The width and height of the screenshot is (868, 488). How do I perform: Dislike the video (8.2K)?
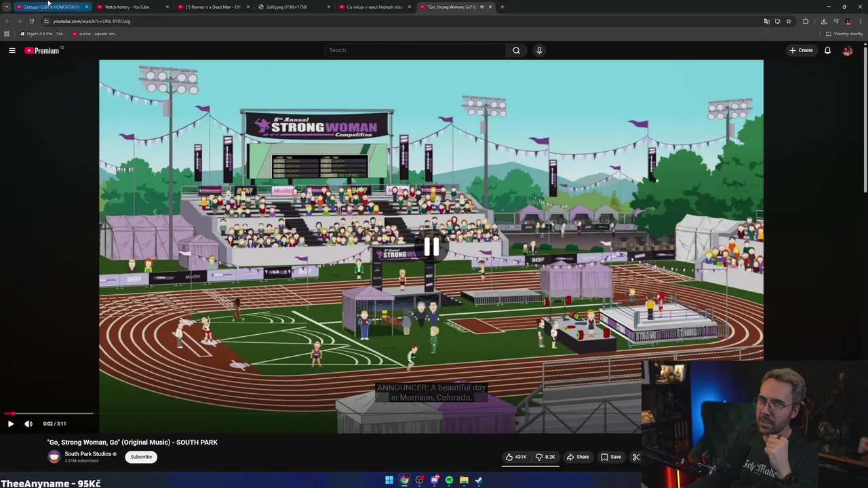click(545, 457)
